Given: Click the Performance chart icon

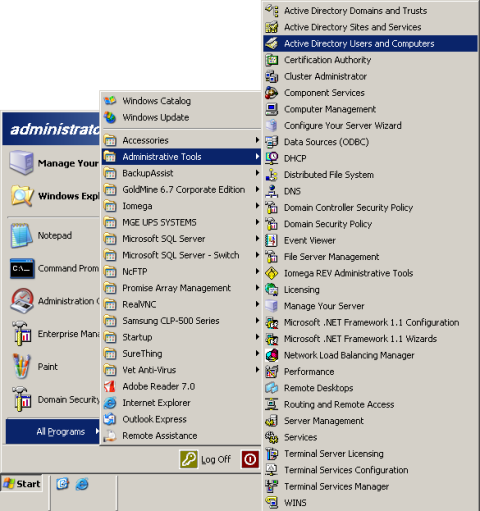Looking at the screenshot, I should point(272,371).
